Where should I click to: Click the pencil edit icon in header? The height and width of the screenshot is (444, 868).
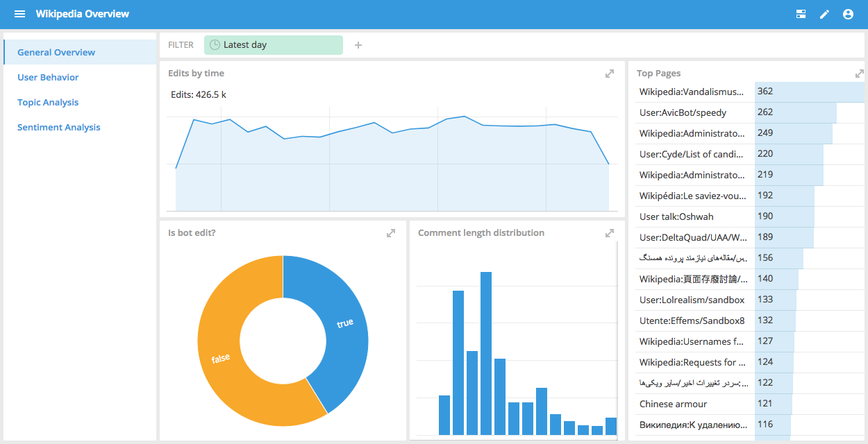pos(824,14)
